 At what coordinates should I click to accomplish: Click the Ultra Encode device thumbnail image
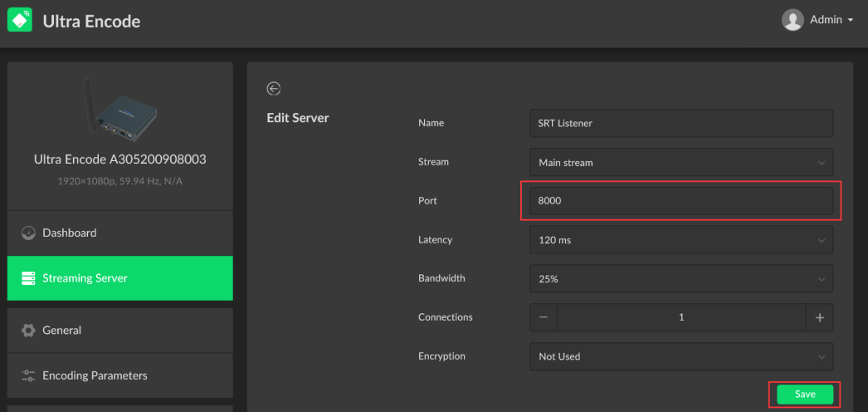click(x=120, y=108)
